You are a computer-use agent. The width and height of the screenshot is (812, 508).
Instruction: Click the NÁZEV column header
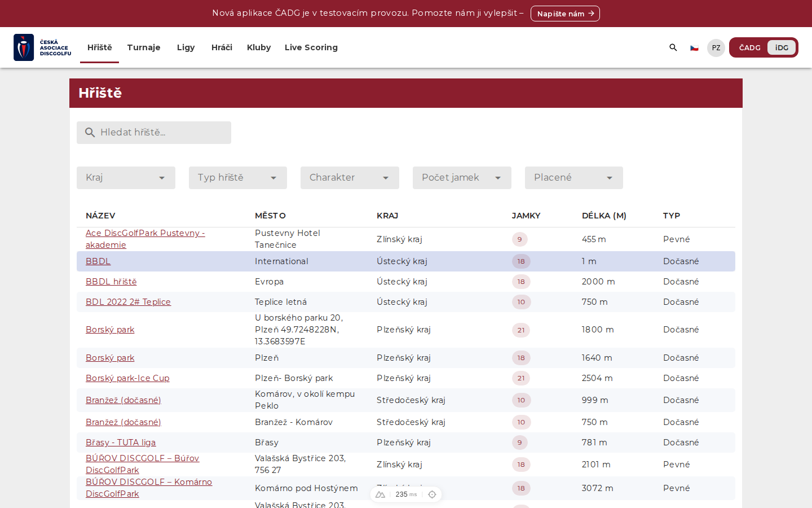(x=100, y=216)
